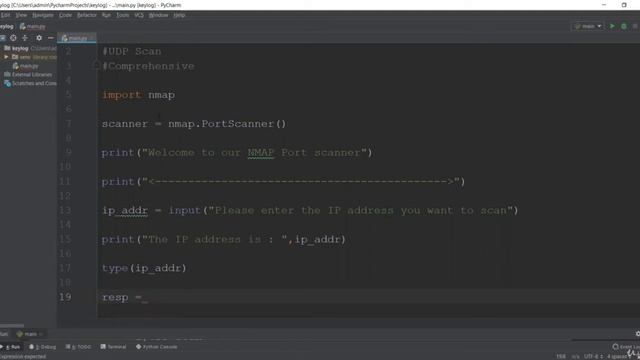Open the Window menu

coord(158,15)
